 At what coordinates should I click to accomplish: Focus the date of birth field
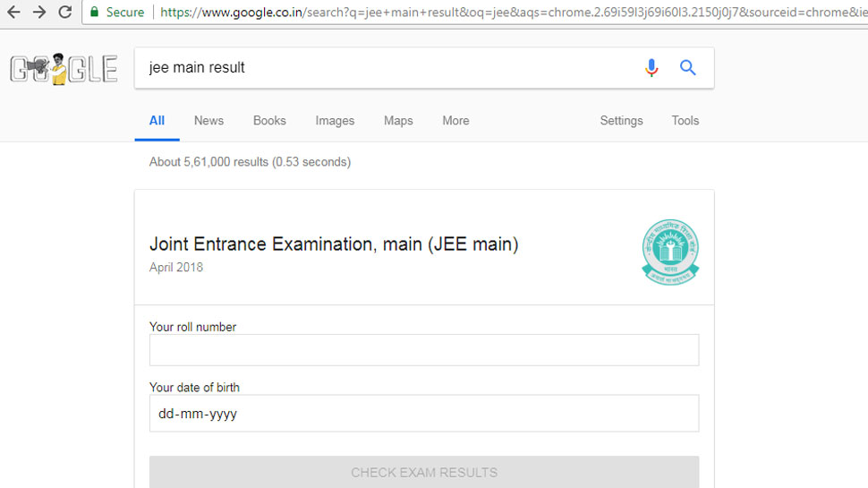click(x=424, y=413)
